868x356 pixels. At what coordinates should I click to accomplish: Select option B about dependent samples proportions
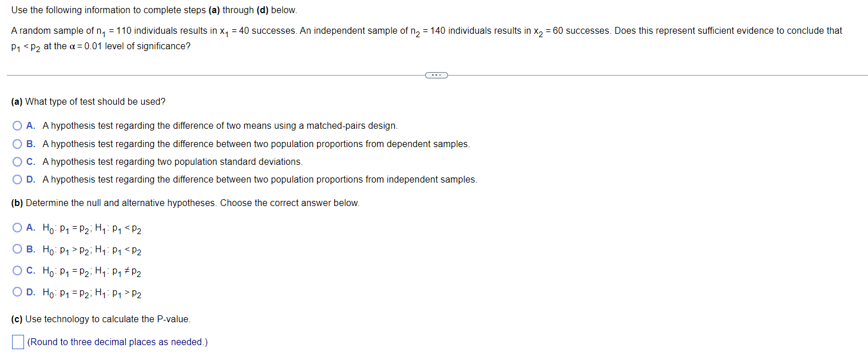[17, 144]
